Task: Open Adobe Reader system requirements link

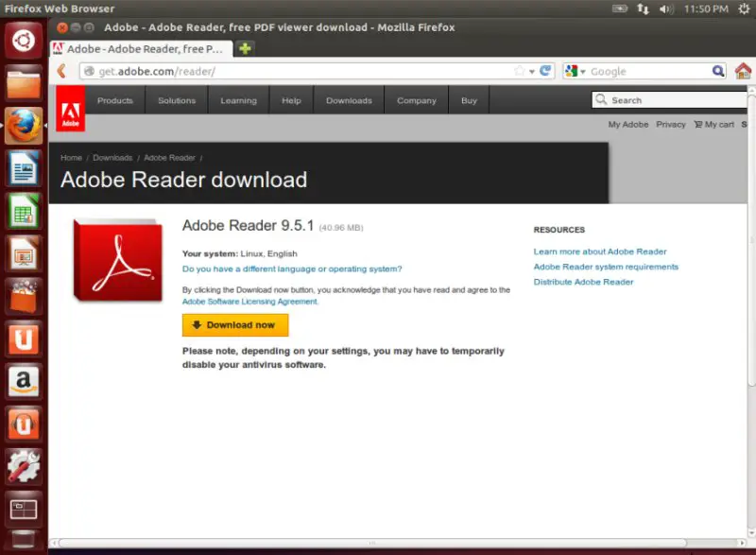Action: (x=606, y=267)
